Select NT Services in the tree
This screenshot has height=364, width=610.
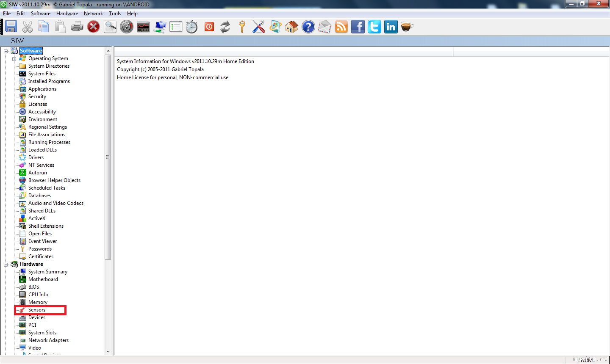point(41,165)
